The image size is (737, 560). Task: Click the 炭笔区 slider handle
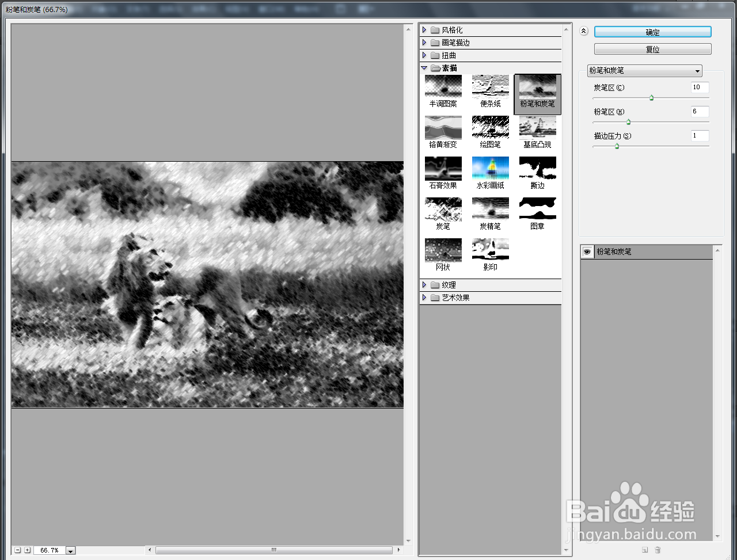point(651,98)
